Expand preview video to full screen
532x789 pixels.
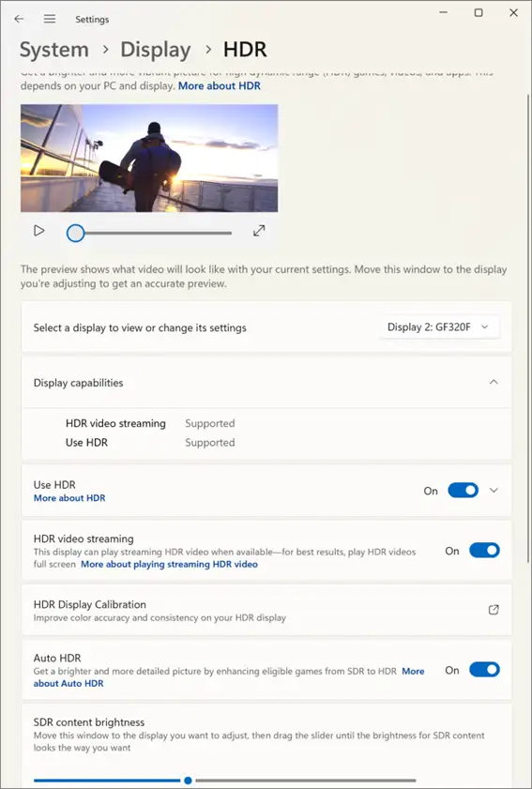coord(259,231)
